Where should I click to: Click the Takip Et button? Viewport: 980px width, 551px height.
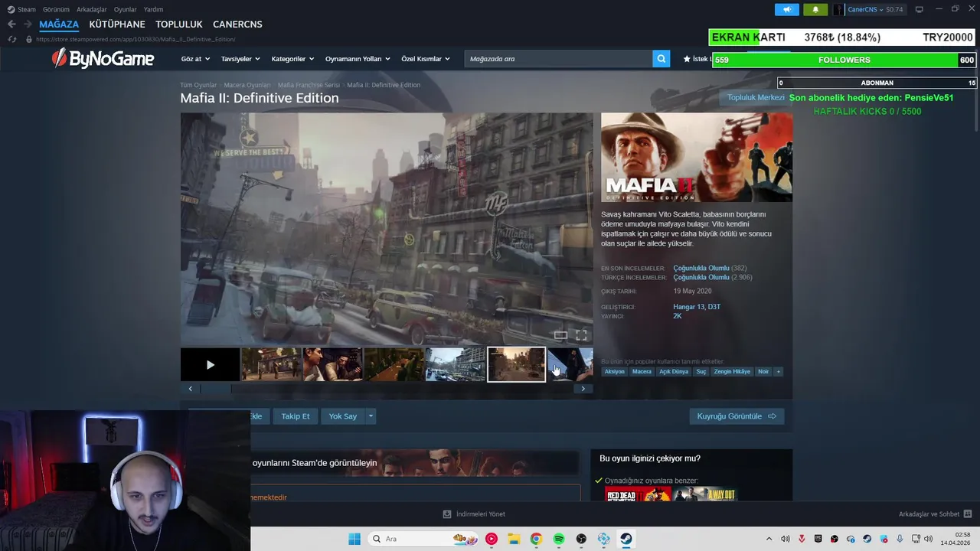pyautogui.click(x=296, y=416)
